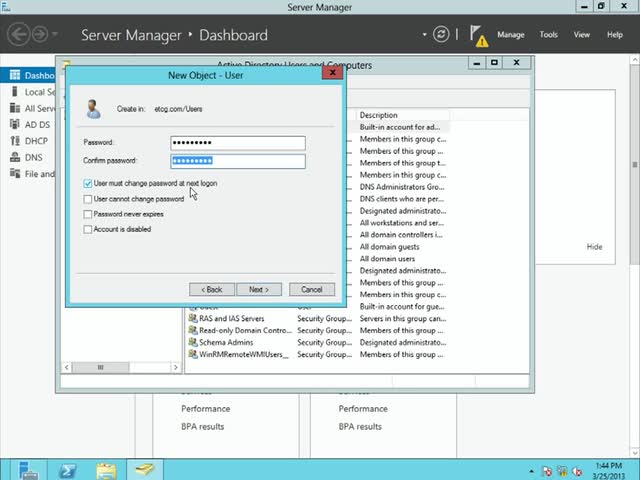Click 'All domain users' description
This screenshot has height=480, width=640.
click(387, 259)
